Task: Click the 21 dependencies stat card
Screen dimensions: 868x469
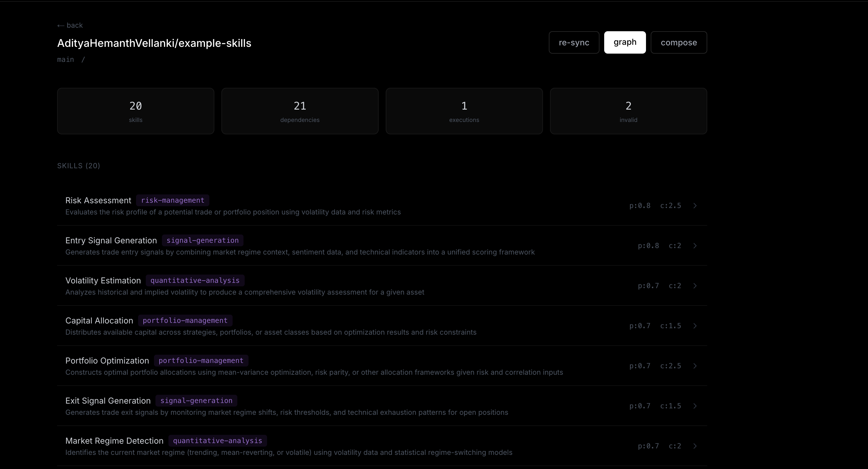Action: pos(299,111)
